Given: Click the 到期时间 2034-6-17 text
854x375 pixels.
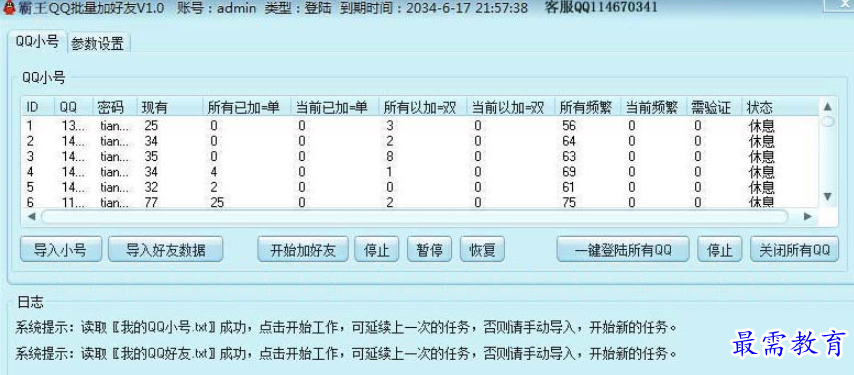Looking at the screenshot, I should pyautogui.click(x=433, y=8).
